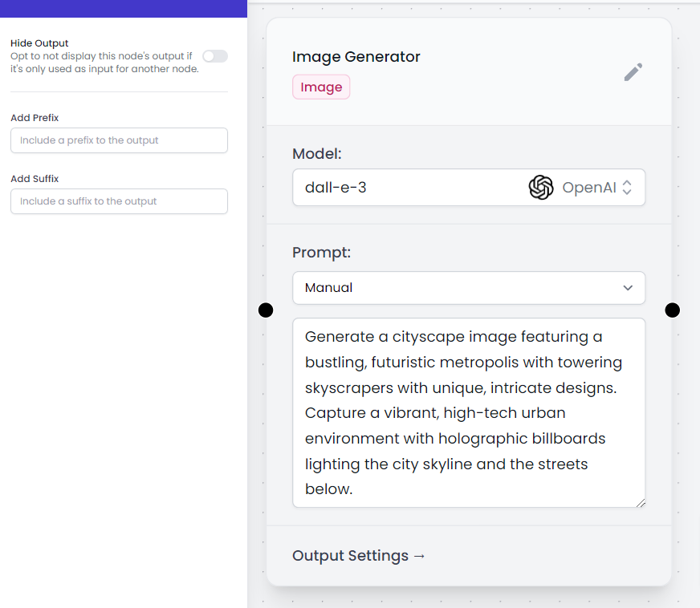Toggle the Hide Output switch
This screenshot has width=700, height=608.
pos(215,56)
